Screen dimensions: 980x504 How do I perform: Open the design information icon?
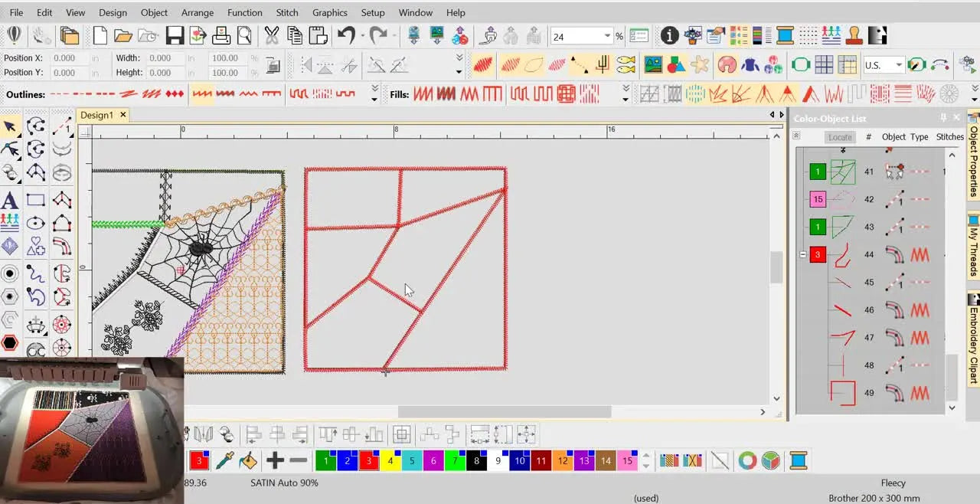pos(669,36)
